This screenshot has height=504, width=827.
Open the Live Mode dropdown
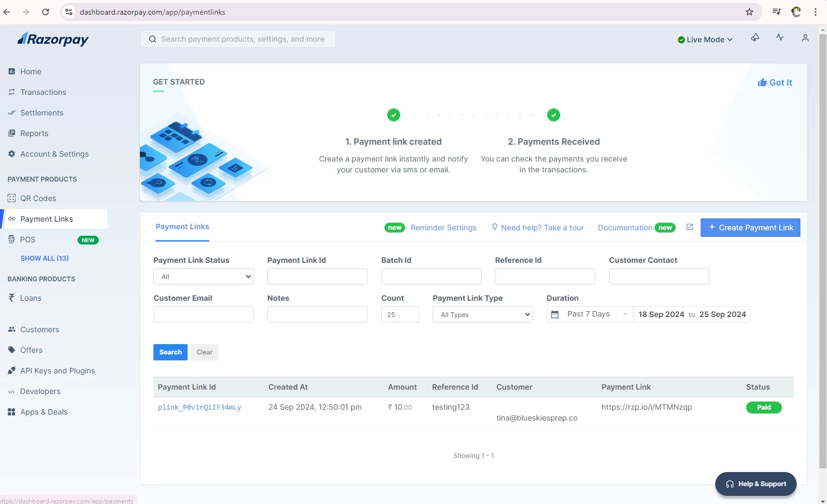pyautogui.click(x=705, y=40)
